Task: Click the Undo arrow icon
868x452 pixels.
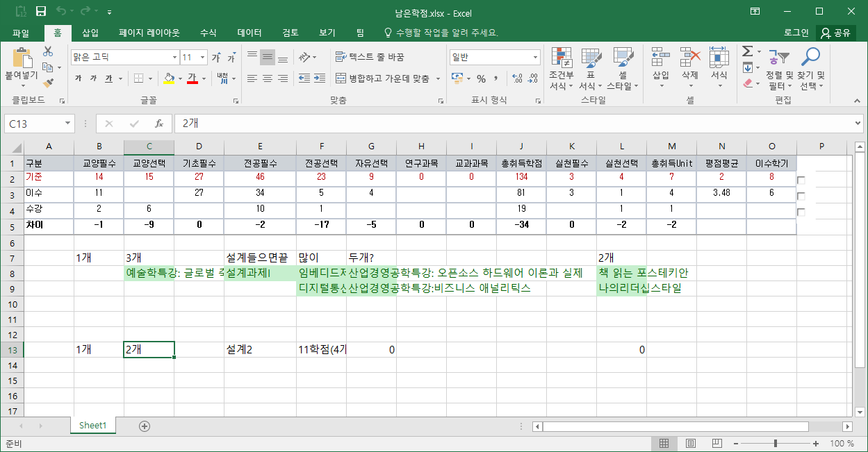Action: click(61, 11)
